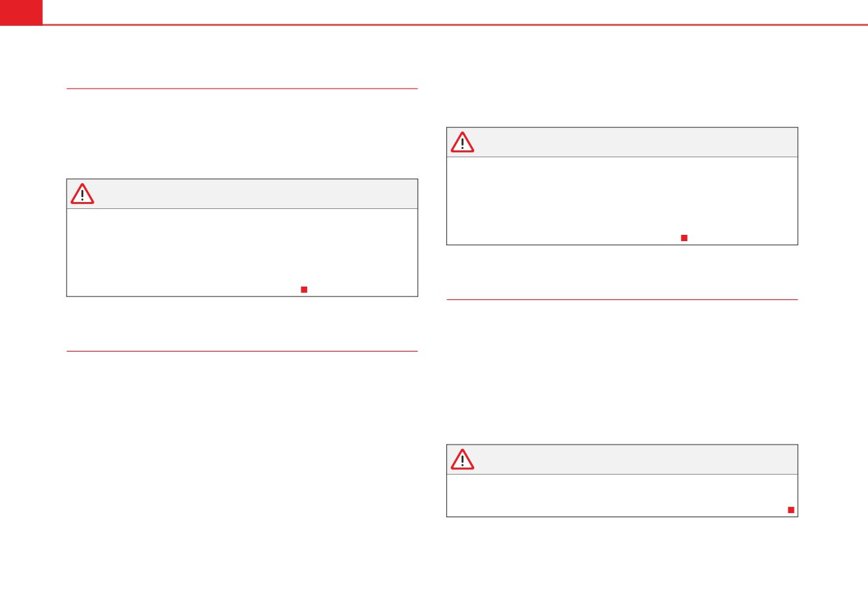Click the red end-marker square in the upper right warning box
This screenshot has height=613, width=868.
684,238
